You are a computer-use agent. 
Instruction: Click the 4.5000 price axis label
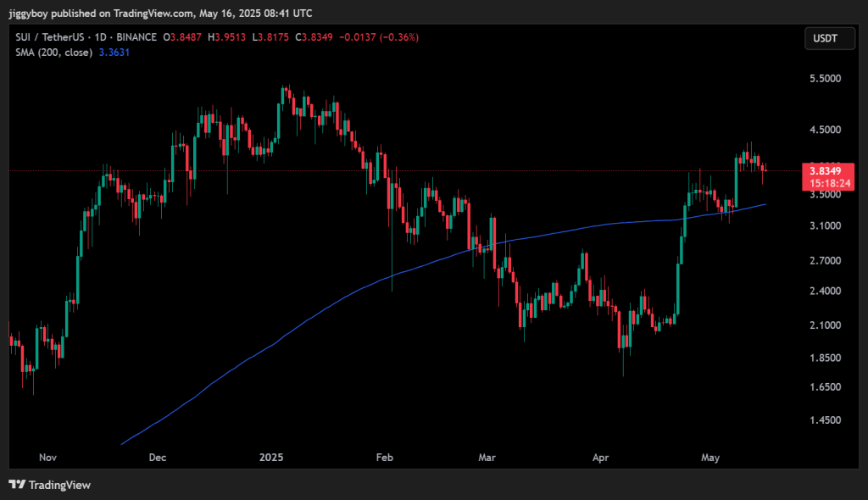tap(825, 130)
